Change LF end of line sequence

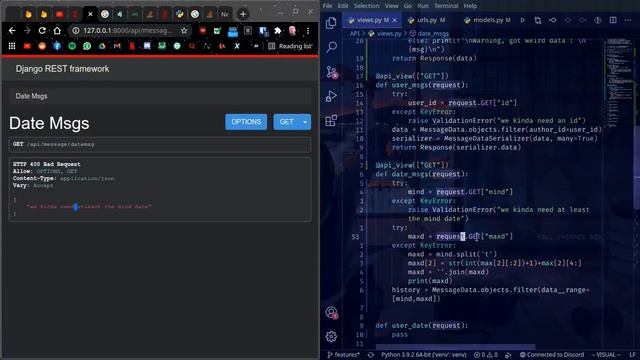[632, 355]
